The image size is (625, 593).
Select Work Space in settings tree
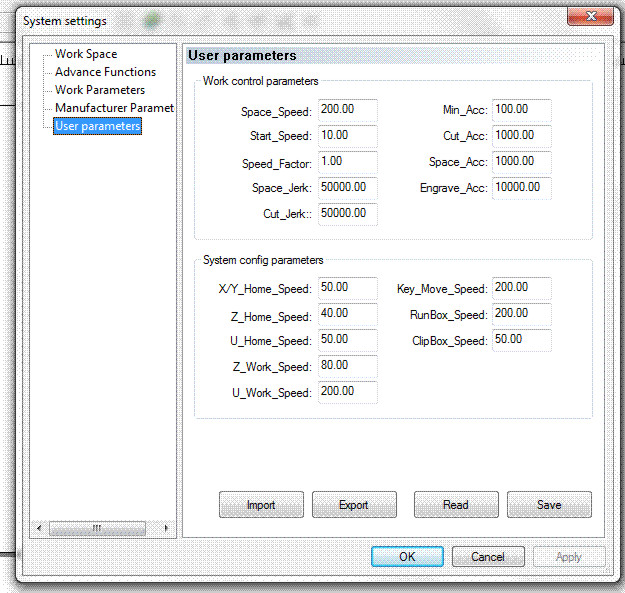(x=85, y=54)
